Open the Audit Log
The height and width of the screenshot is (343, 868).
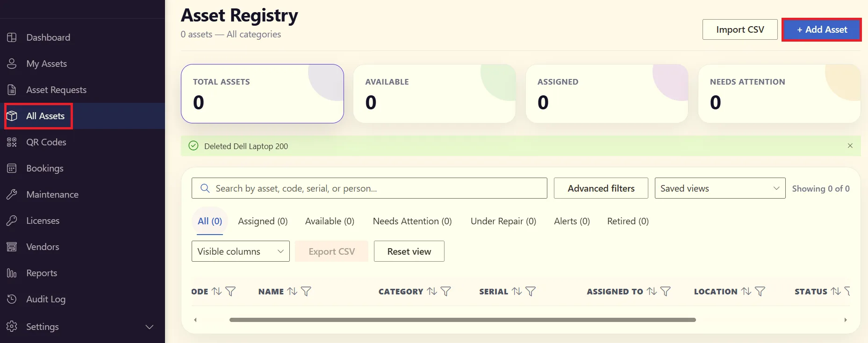[82, 299]
